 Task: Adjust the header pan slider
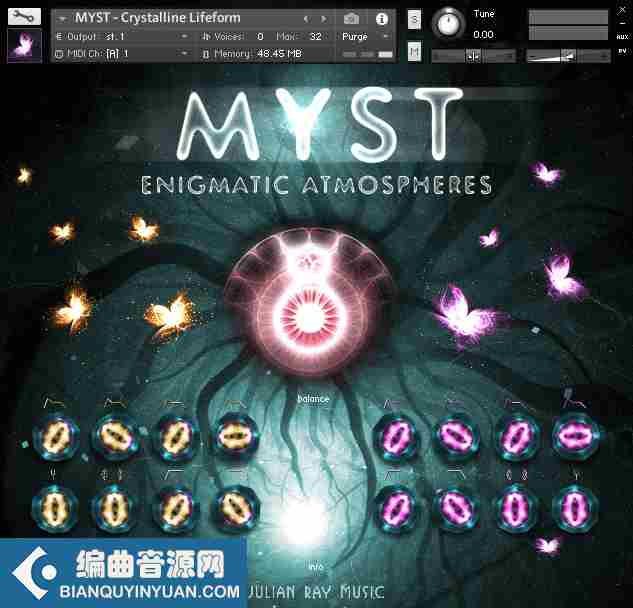[x=474, y=56]
